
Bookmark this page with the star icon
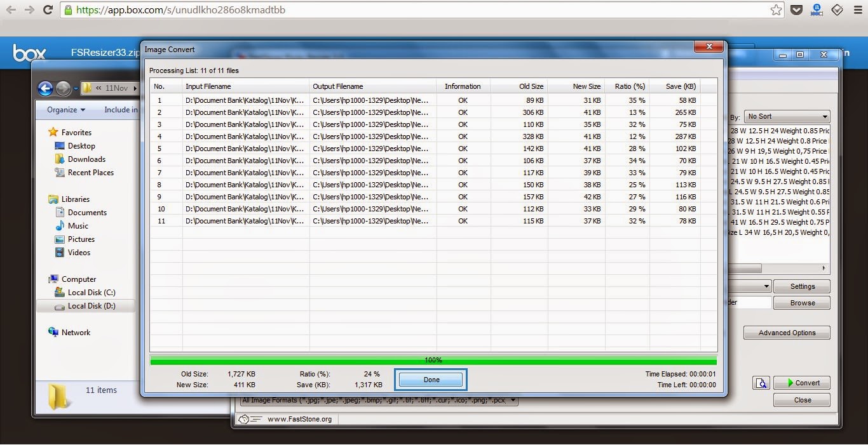776,10
